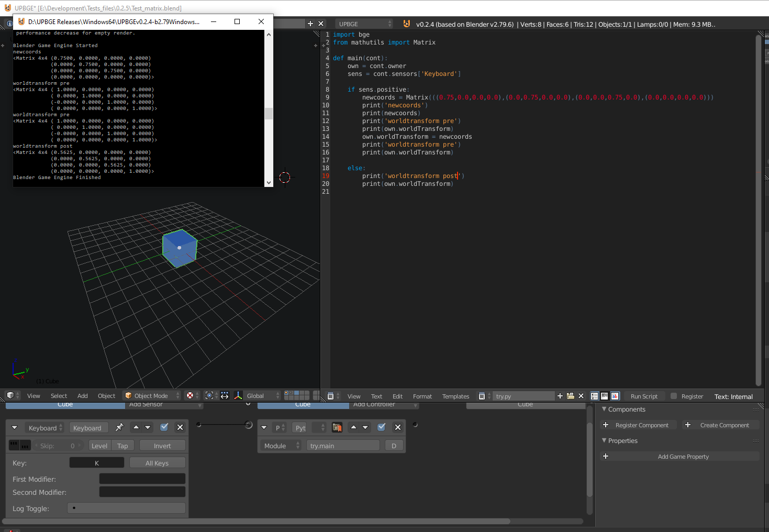Deactivate the Keyboard sensor checkbox
This screenshot has width=769, height=532.
pyautogui.click(x=164, y=427)
